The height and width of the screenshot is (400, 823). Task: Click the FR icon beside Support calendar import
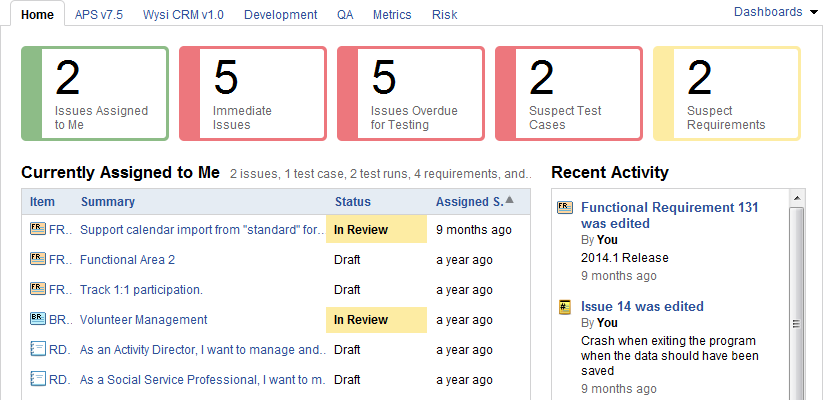[38, 229]
